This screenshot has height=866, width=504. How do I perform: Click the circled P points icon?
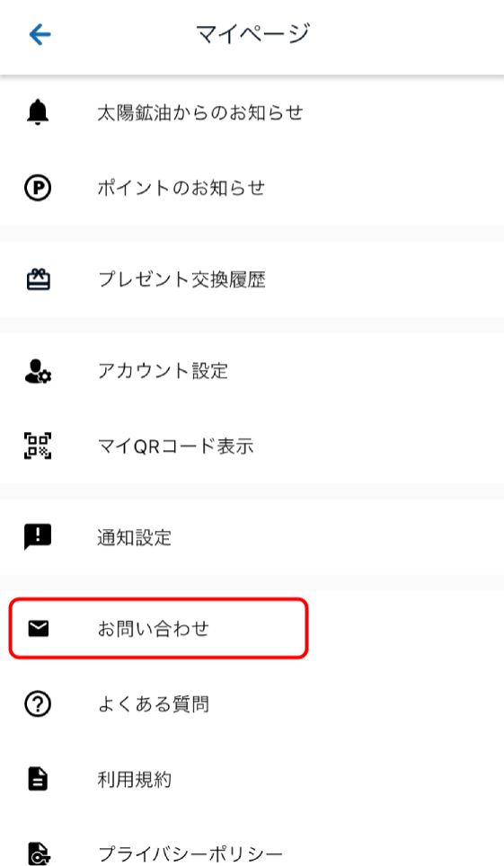click(x=38, y=188)
